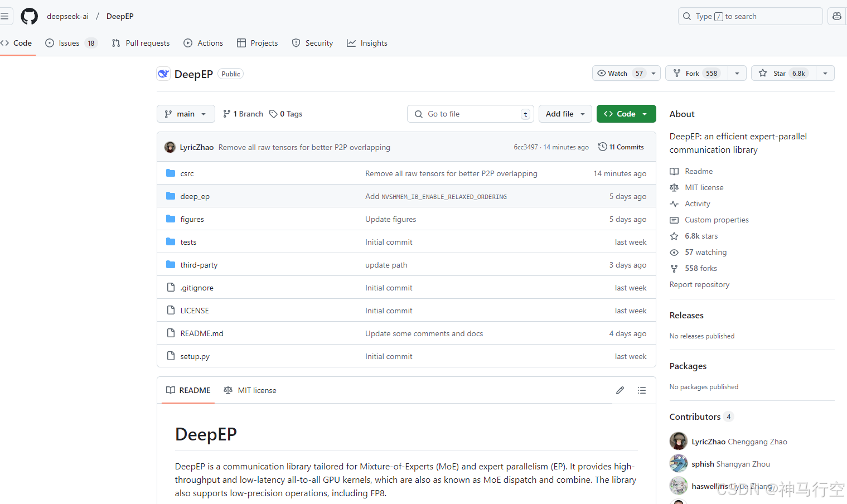The width and height of the screenshot is (847, 504).
Task: Open 'update path' commit message
Action: [386, 265]
